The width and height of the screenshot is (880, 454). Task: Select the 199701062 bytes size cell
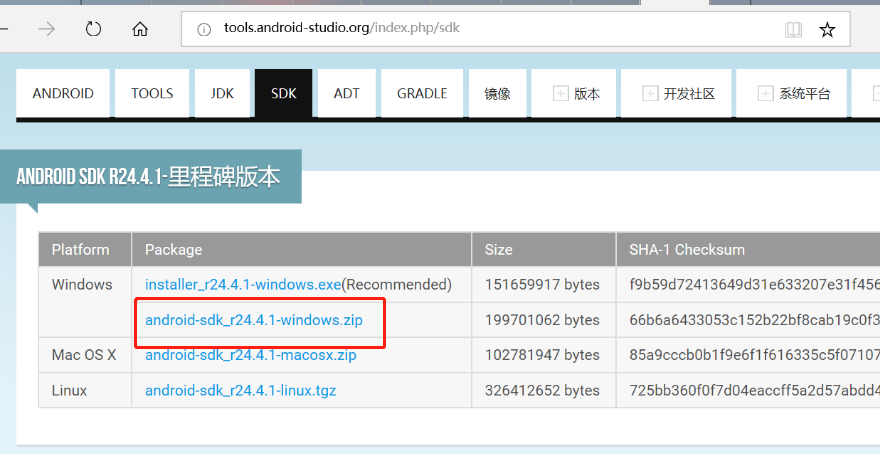click(542, 320)
